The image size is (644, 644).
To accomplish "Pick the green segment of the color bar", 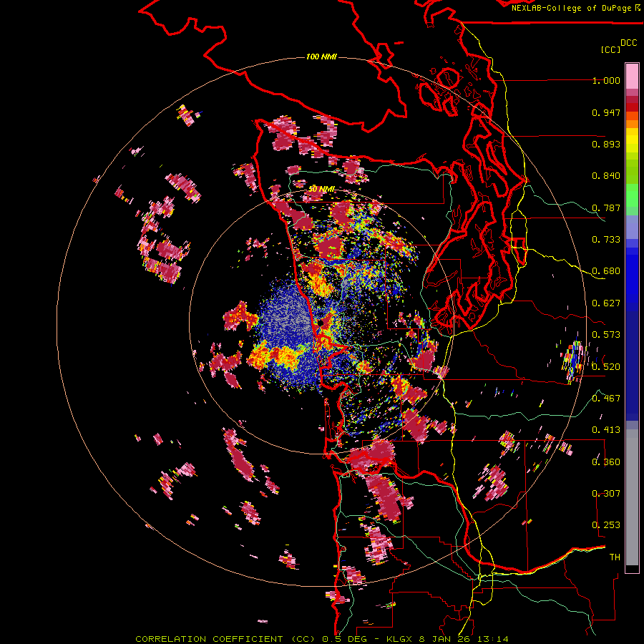I will click(632, 195).
